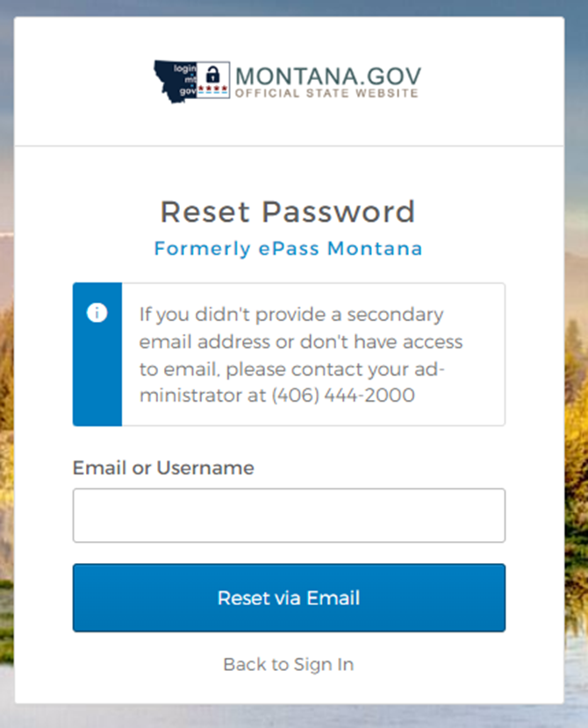This screenshot has height=728, width=588.
Task: Click Back to Sign In
Action: click(x=289, y=664)
